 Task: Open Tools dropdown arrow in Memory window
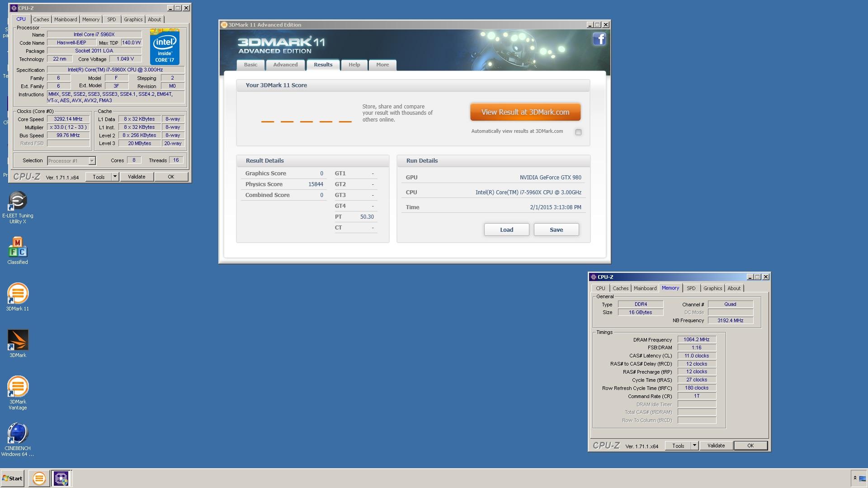(x=694, y=446)
